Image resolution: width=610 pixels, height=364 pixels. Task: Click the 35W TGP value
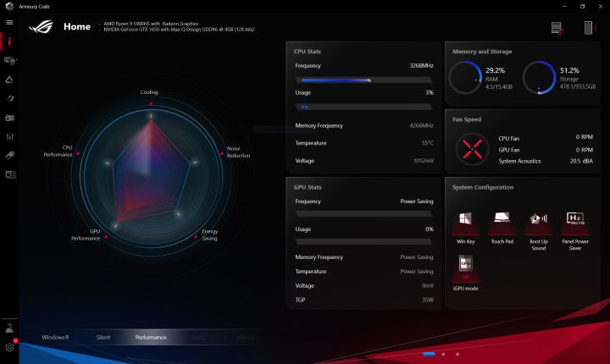pyautogui.click(x=428, y=300)
